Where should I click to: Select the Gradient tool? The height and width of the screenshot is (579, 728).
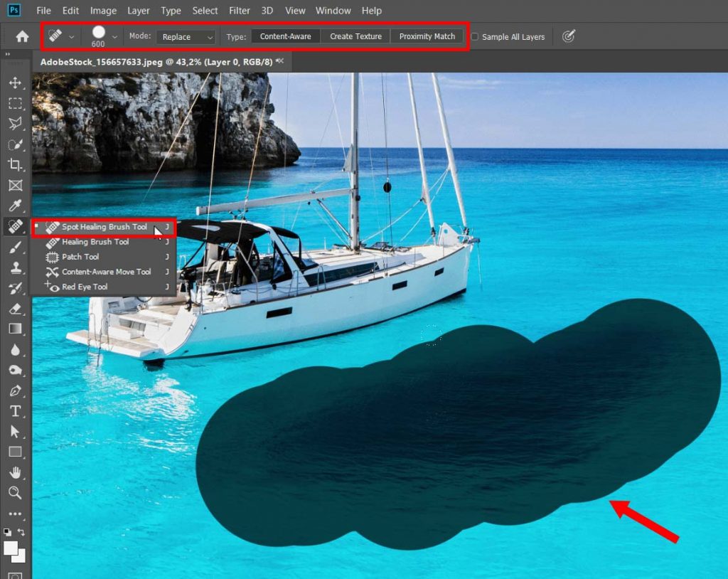[x=16, y=328]
